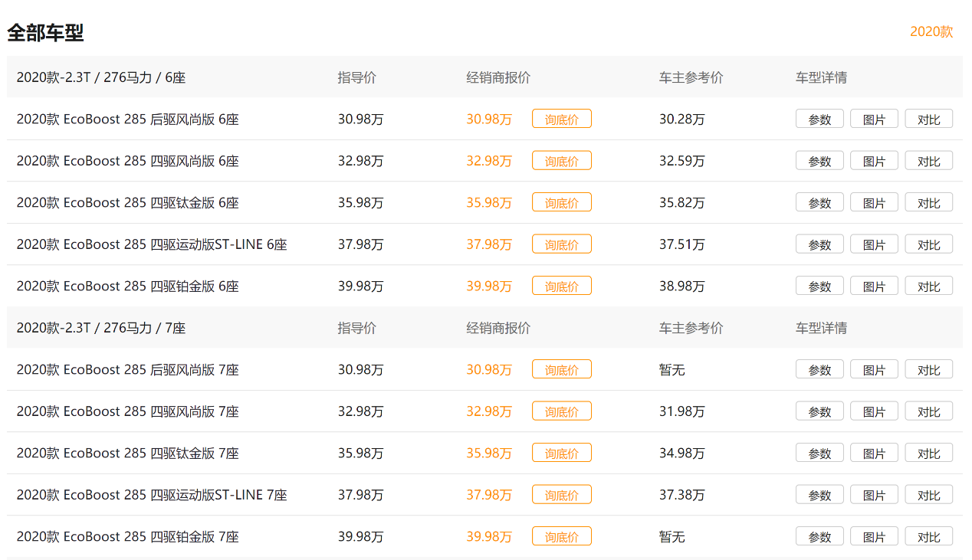Screen dimensions: 972x560
Task: View 图片 for 四驱运动版ST-LINE 6座
Action: pos(874,244)
